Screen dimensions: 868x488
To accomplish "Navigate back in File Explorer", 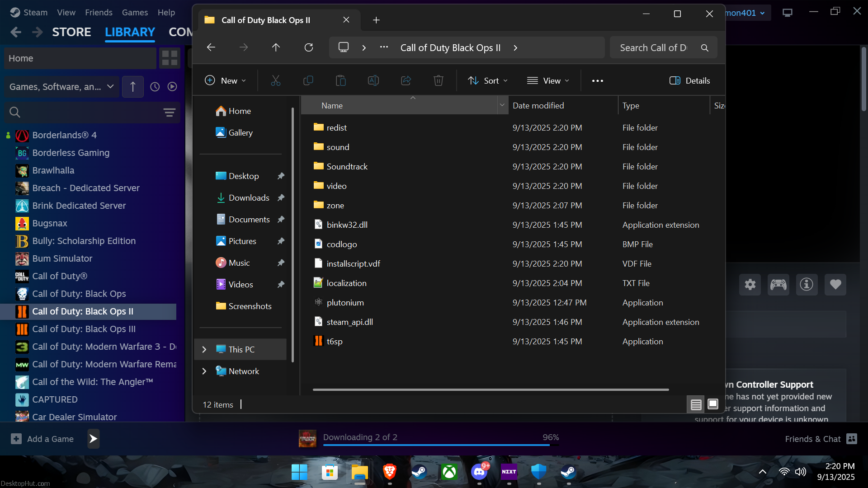I will tap(211, 47).
